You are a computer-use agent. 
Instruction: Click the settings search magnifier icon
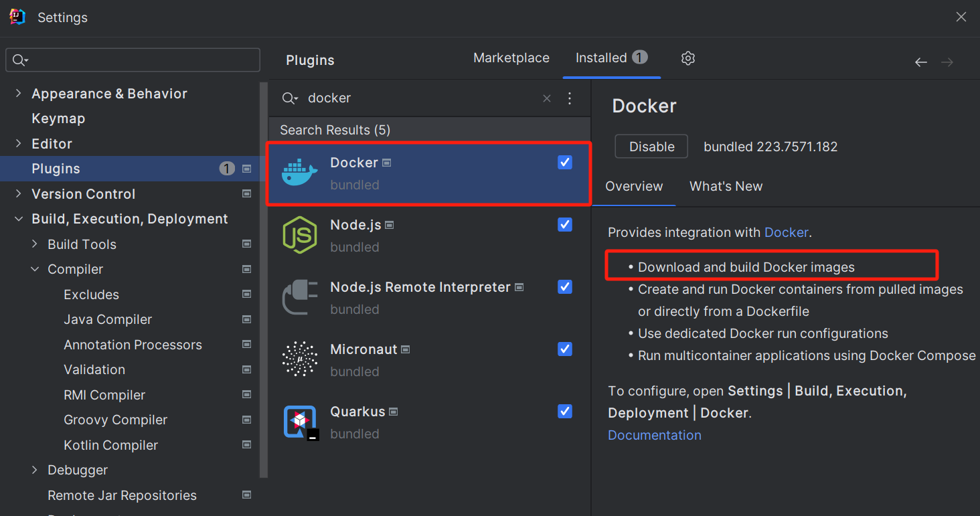coord(20,60)
